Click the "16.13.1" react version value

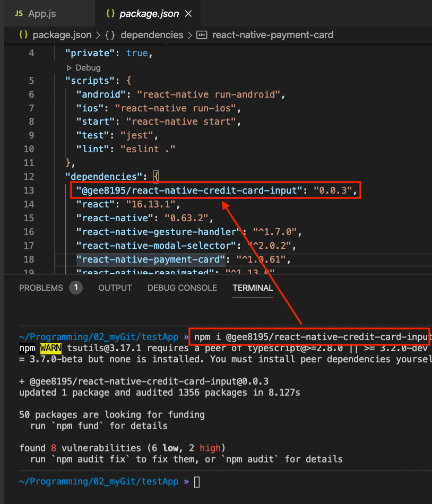click(x=151, y=204)
